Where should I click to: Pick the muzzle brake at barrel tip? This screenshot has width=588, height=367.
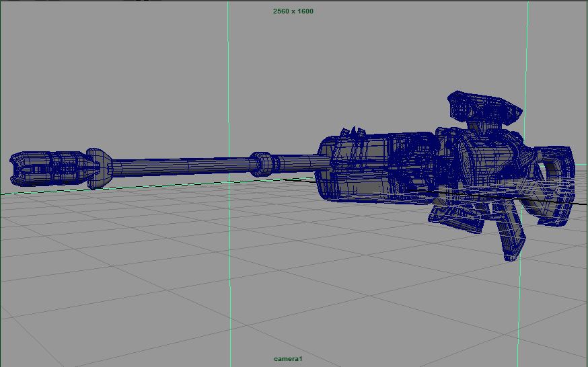[x=48, y=169]
